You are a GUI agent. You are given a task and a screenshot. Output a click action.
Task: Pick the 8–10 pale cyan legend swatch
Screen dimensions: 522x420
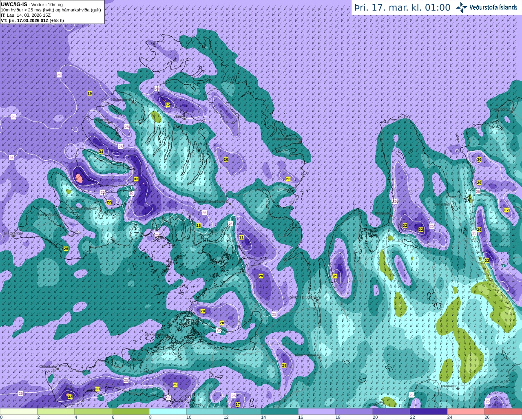(168, 411)
